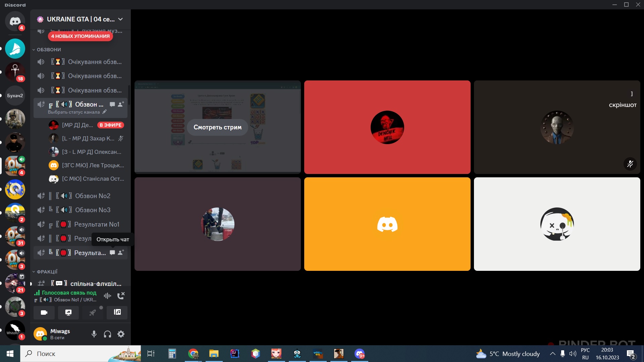Viewport: 644px width, 362px height.
Task: Click Смотреть стрим button
Action: (x=217, y=127)
